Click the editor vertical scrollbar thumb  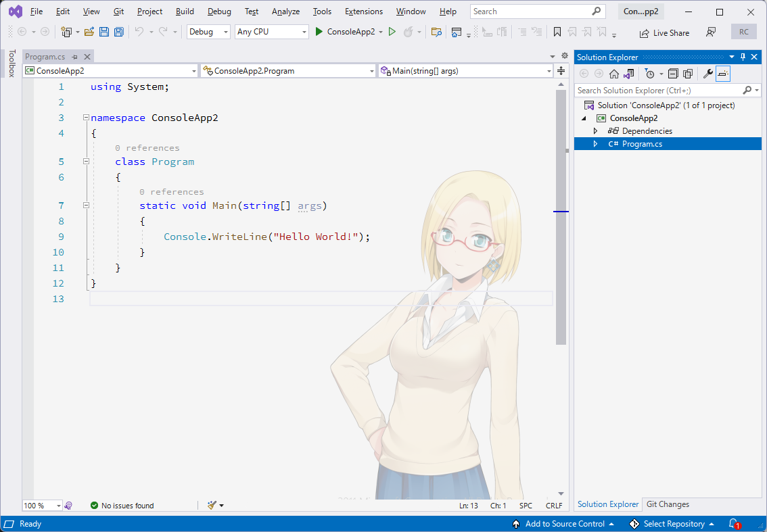pos(561,217)
